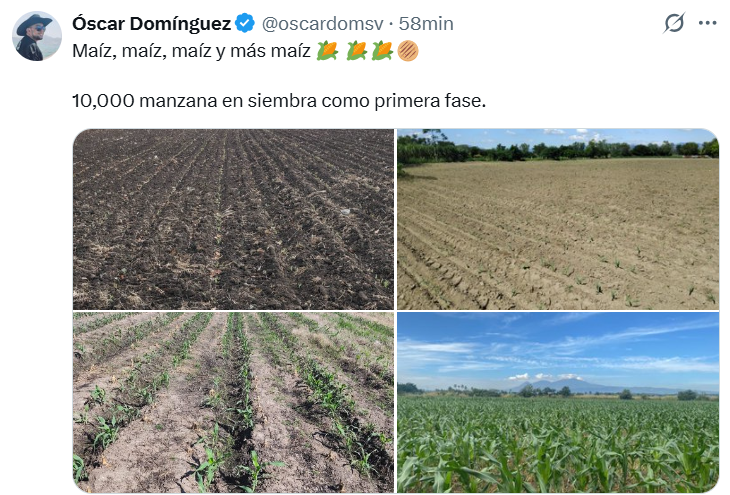This screenshot has width=730, height=495.
Task: Open the young corn rows photo
Action: (233, 402)
